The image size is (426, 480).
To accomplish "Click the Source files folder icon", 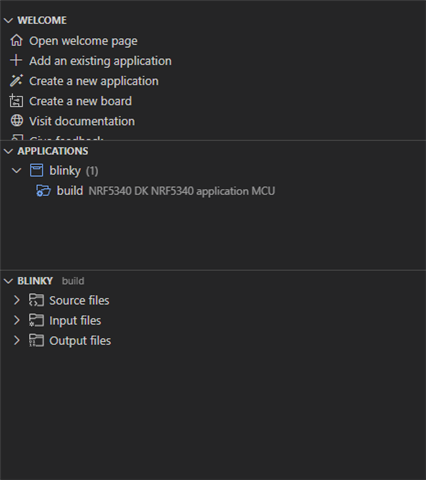I will (x=36, y=300).
